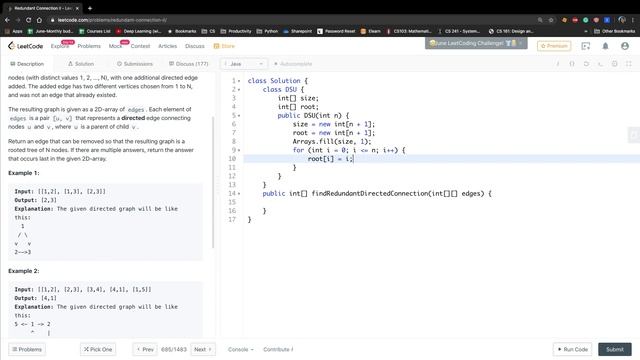
Task: Open the Productivity bookmarks folder
Action: pos(236,31)
